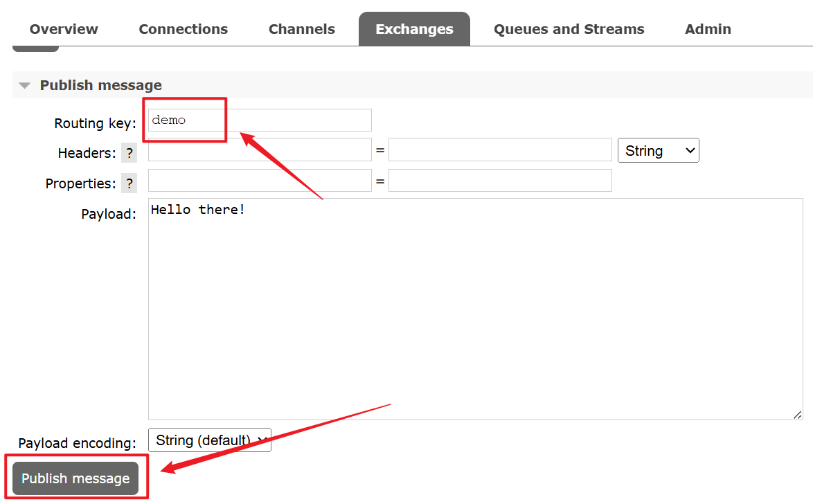Grab the Payload textarea resize handle
813x504 pixels.
tap(797, 414)
